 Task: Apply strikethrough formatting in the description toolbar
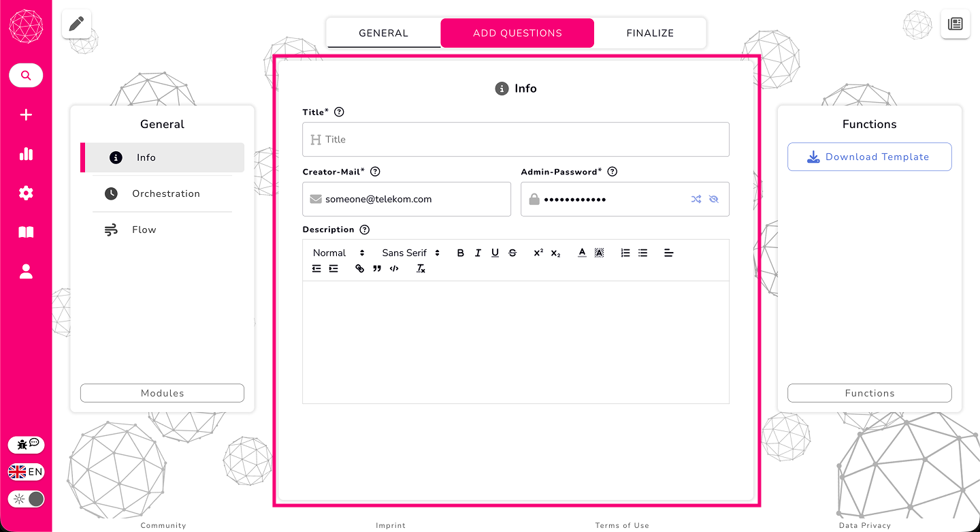pos(512,253)
